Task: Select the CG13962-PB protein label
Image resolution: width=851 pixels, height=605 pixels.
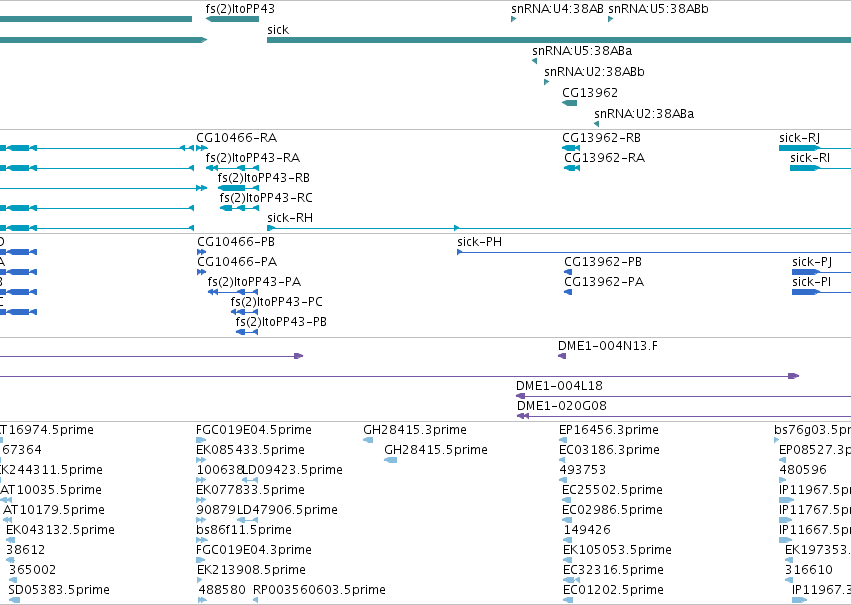Action: click(x=603, y=262)
